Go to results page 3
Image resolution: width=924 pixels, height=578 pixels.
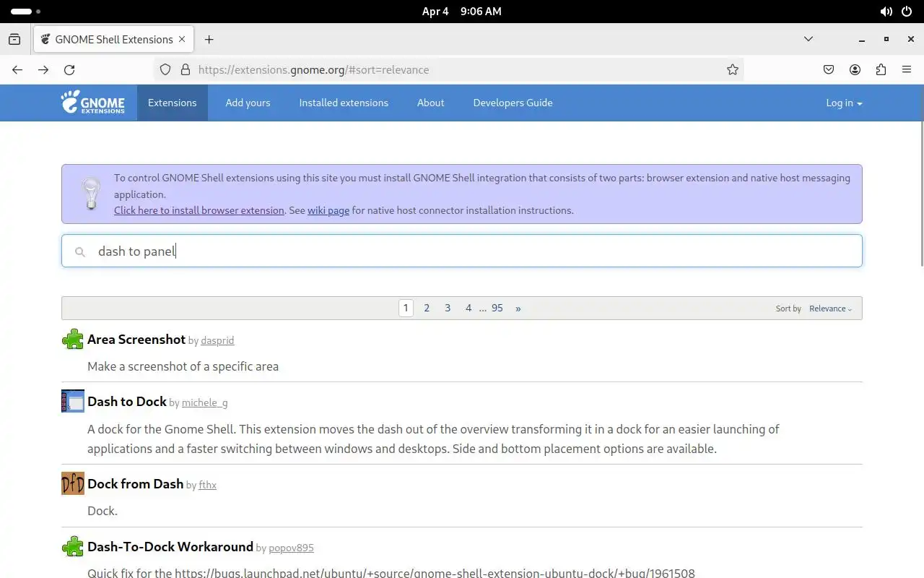pos(448,309)
